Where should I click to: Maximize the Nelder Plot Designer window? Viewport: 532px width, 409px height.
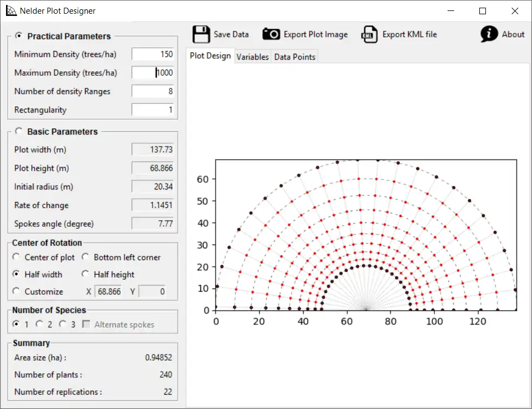(x=483, y=11)
